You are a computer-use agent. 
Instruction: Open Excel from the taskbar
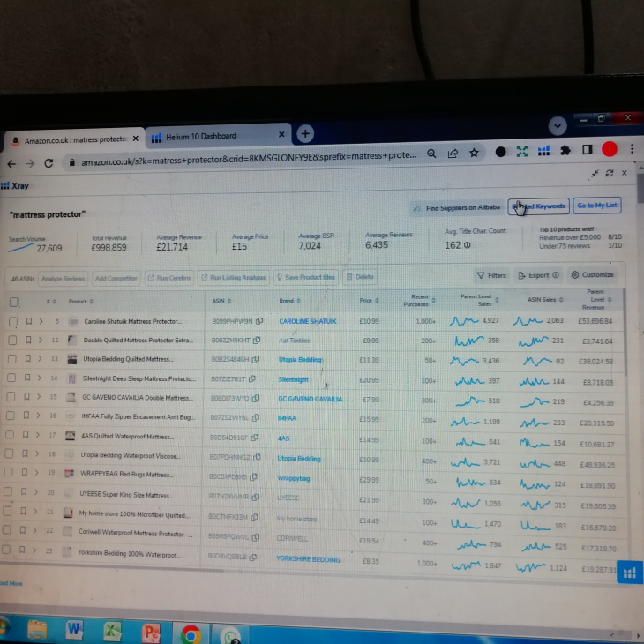click(112, 632)
